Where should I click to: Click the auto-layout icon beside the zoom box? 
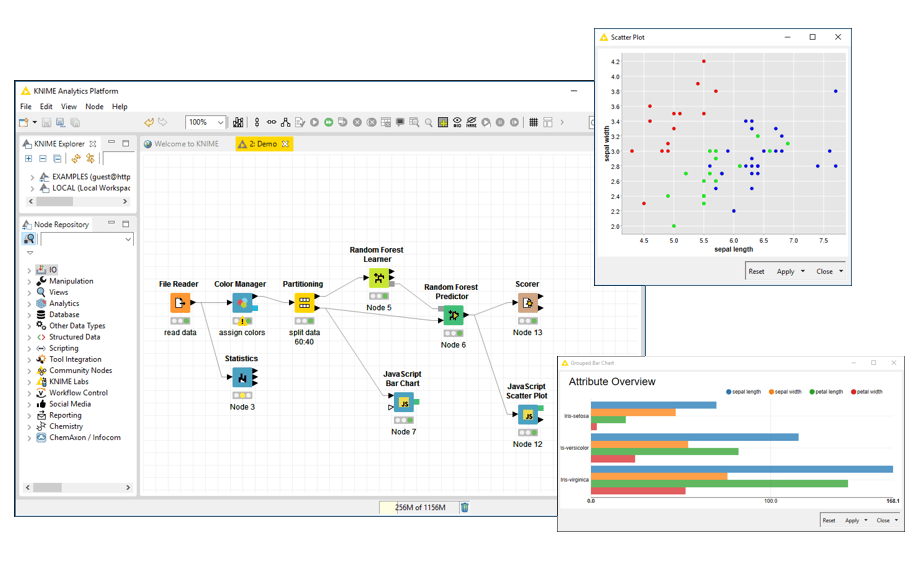pos(238,122)
